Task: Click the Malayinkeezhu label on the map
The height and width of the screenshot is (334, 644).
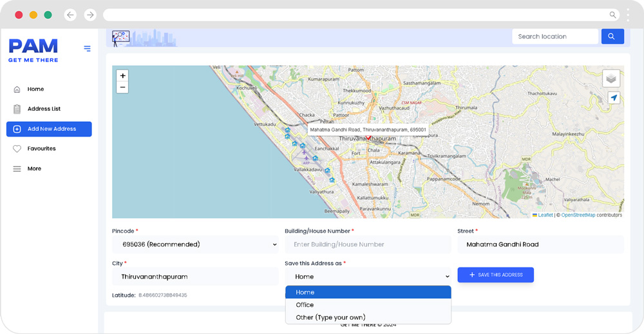Action: click(568, 134)
